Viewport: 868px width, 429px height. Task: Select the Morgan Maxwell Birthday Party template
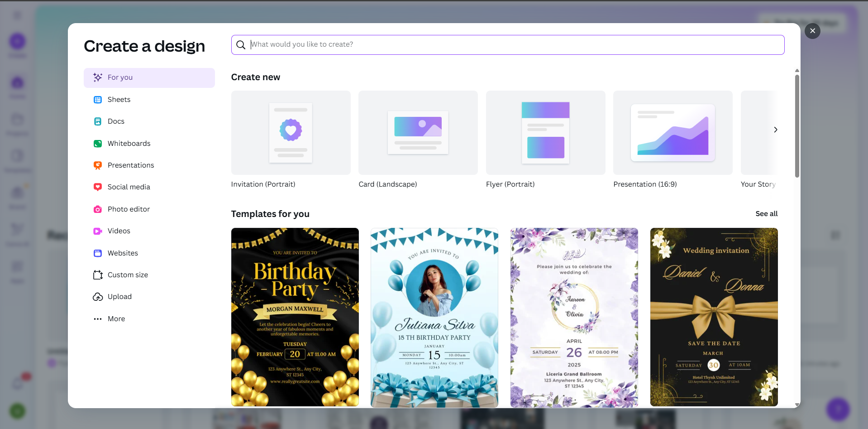[295, 316]
